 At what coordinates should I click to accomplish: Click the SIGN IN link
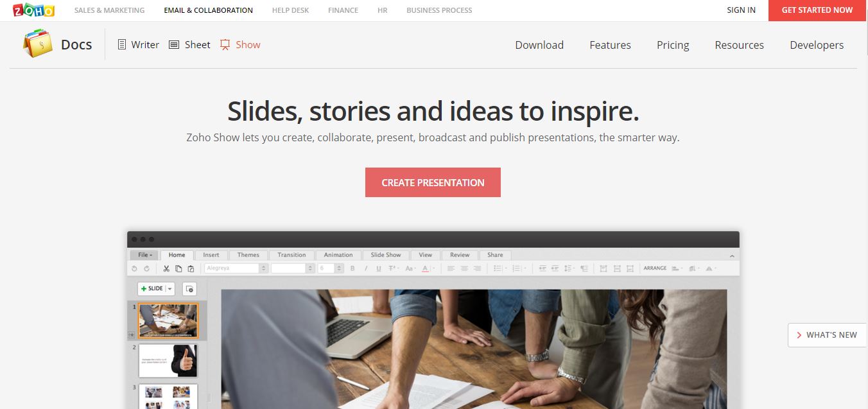pos(741,10)
